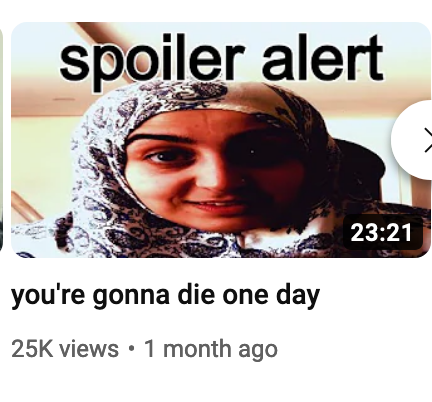The height and width of the screenshot is (402, 432).
Task: Open video titled 'you're gonna die one day'
Action: coord(165,295)
